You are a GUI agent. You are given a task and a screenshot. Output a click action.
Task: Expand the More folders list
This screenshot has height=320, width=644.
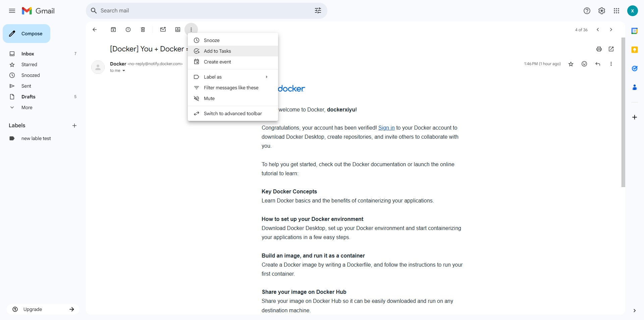point(27,107)
